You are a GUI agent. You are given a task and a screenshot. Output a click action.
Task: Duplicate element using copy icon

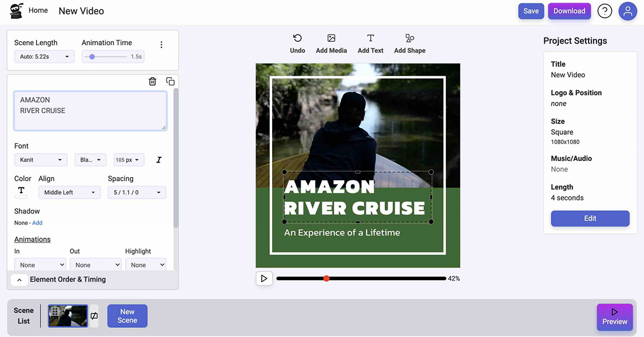pos(170,82)
